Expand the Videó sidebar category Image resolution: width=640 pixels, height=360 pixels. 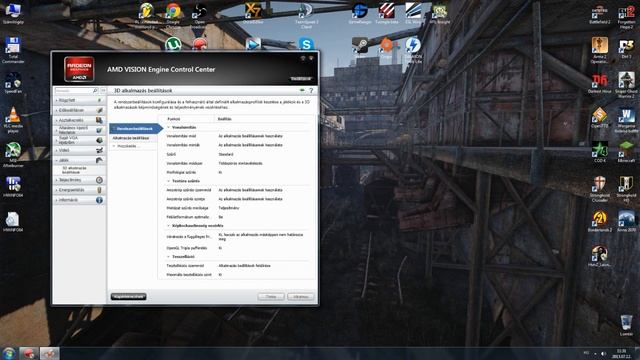(79, 150)
